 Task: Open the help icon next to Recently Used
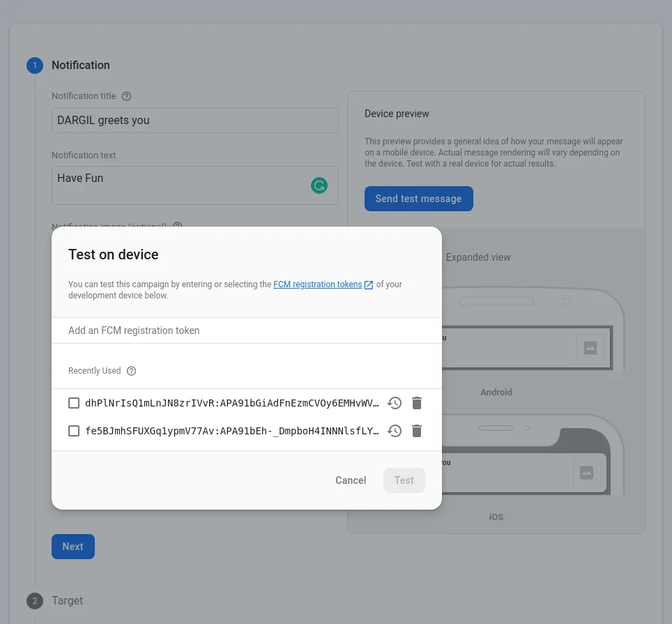(x=131, y=370)
